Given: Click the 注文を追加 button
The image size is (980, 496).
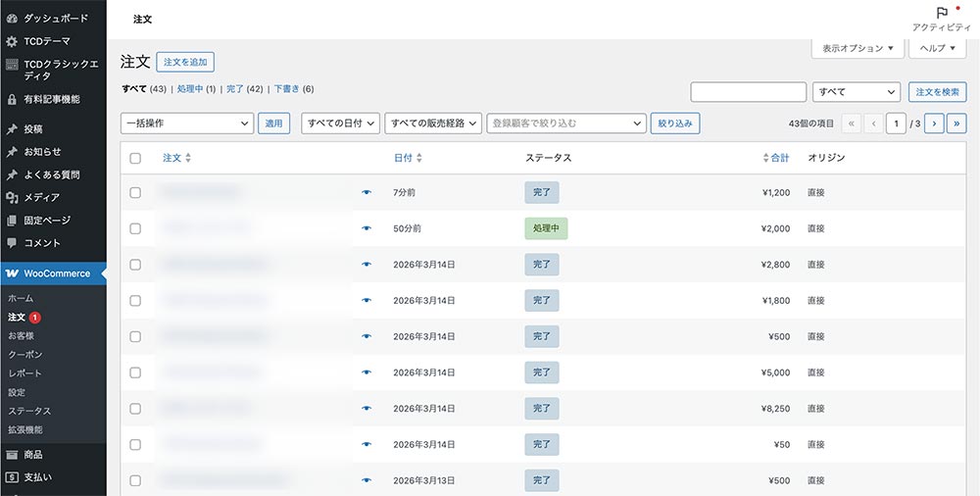Looking at the screenshot, I should pyautogui.click(x=185, y=62).
